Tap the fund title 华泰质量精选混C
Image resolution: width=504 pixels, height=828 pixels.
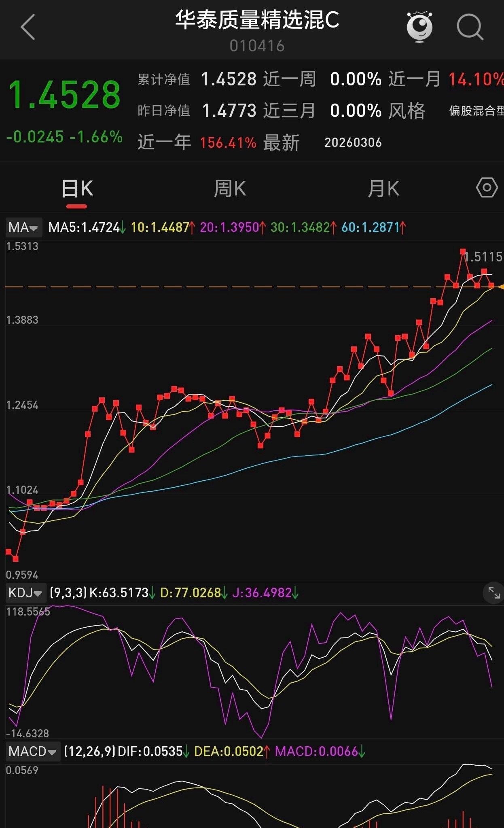(257, 20)
